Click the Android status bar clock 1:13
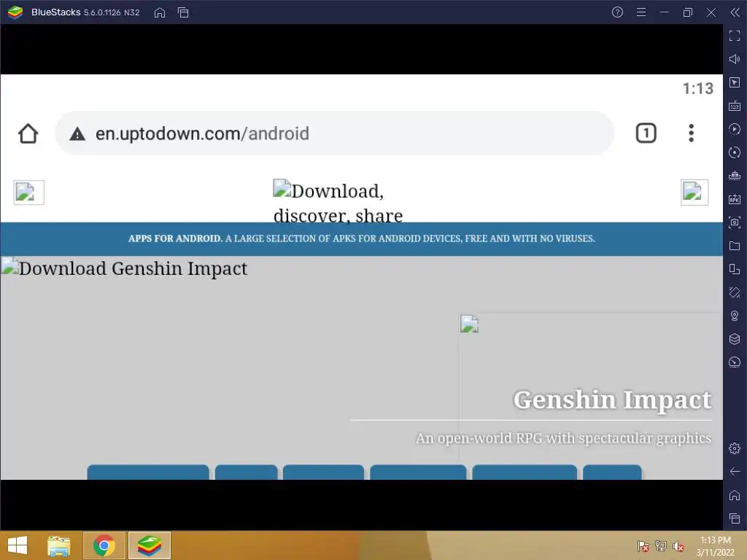 (x=697, y=88)
